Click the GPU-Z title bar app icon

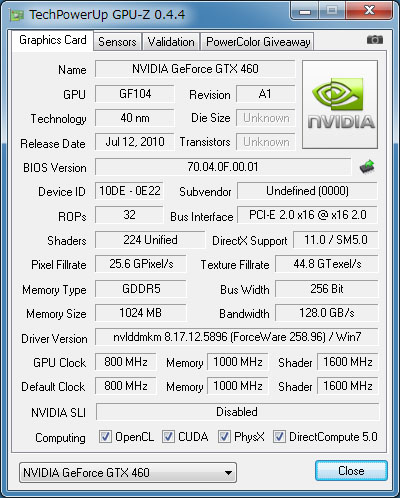(17, 15)
